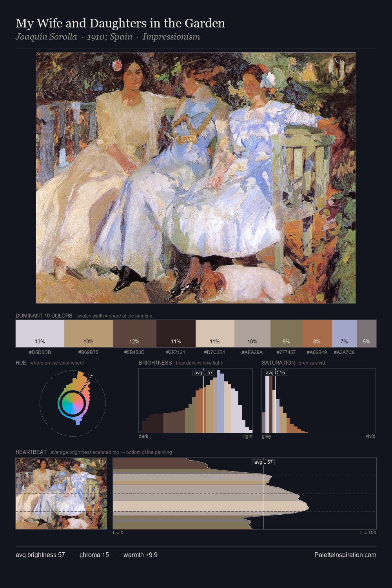Image resolution: width=392 pixels, height=588 pixels.
Task: Click the hex code #B69B75 label
Action: 89,352
